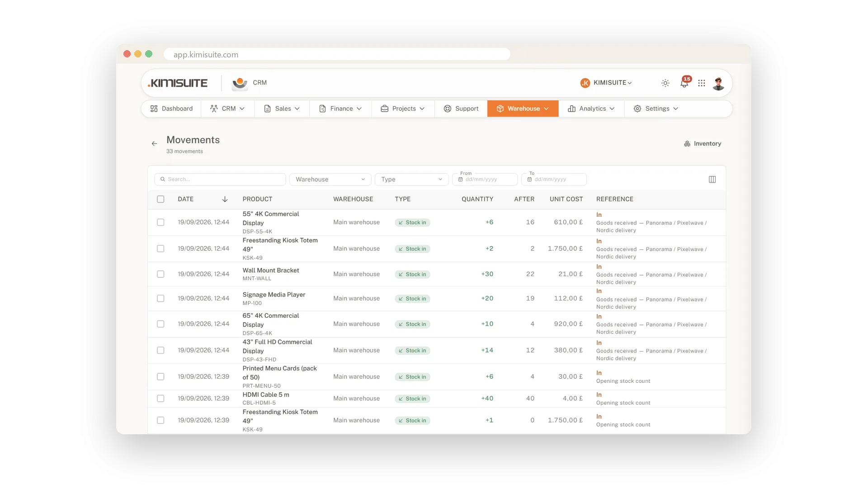Expand the Finance navigation menu
The width and height of the screenshot is (868, 488).
click(x=340, y=109)
